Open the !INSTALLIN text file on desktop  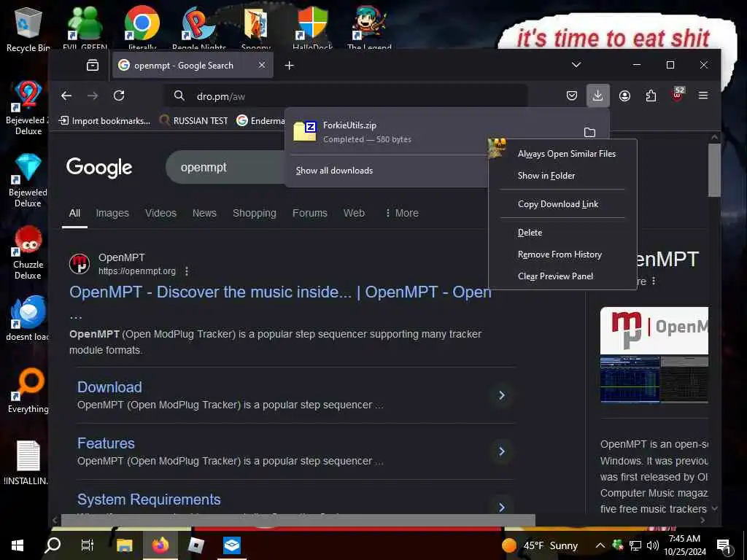coord(28,463)
